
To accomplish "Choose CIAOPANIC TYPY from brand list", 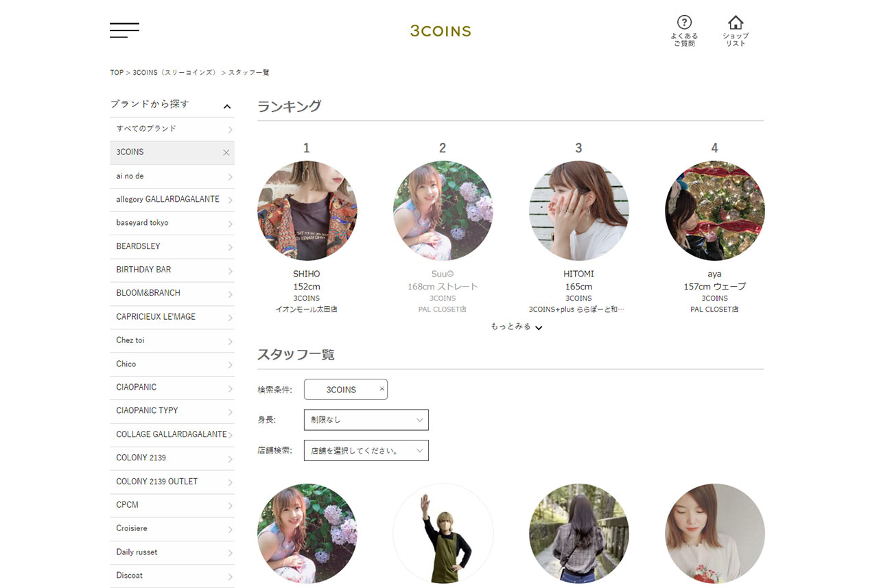I will click(172, 410).
